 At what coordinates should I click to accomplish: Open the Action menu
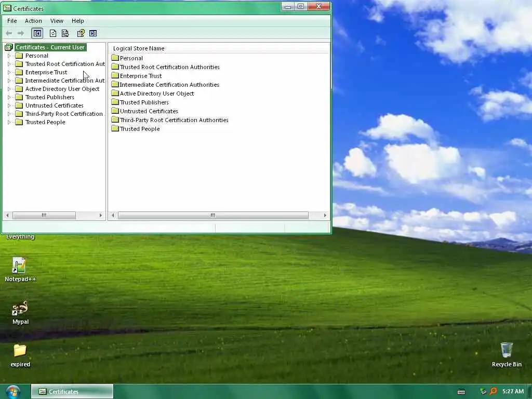[x=33, y=21]
